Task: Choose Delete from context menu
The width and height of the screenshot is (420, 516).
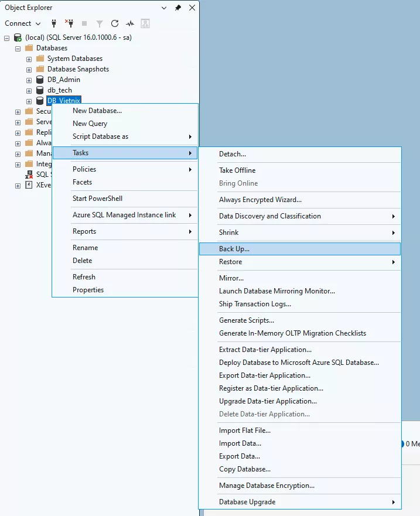Action: (x=125, y=260)
